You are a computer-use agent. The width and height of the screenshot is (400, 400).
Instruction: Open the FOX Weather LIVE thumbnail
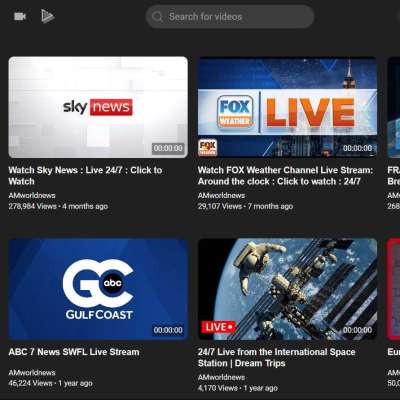click(287, 107)
